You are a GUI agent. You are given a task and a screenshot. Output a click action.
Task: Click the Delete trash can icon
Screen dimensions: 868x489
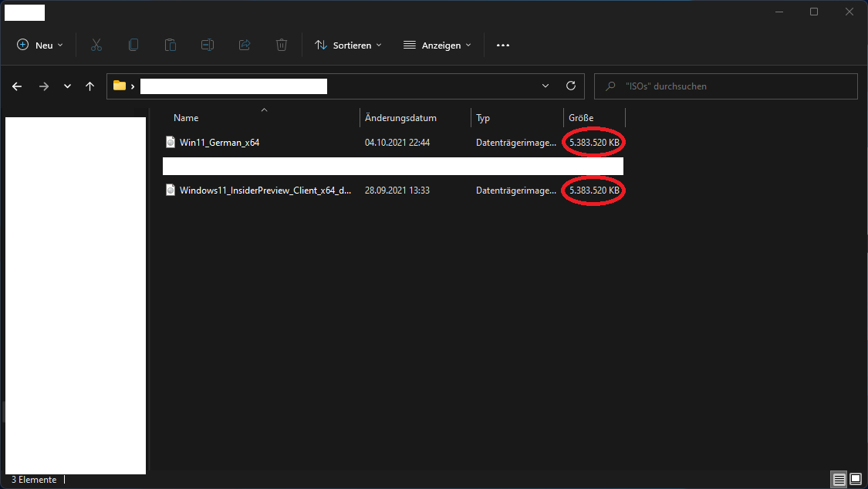click(281, 46)
